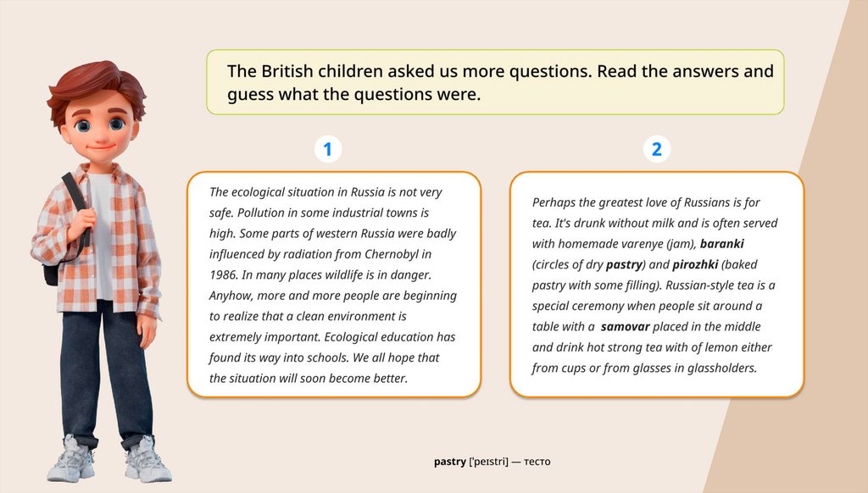The height and width of the screenshot is (493, 868).
Task: Click the phonetic transcription [ˈpeɪstri]
Action: [x=488, y=462]
